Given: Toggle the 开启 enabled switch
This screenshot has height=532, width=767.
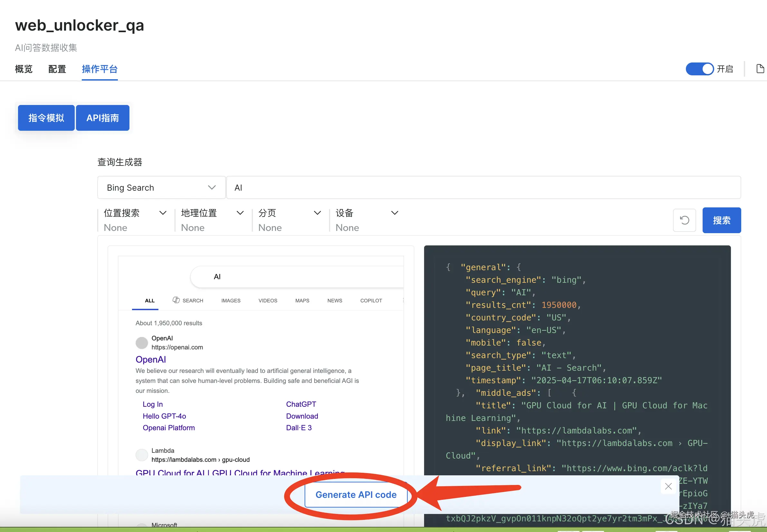Looking at the screenshot, I should click(x=699, y=69).
